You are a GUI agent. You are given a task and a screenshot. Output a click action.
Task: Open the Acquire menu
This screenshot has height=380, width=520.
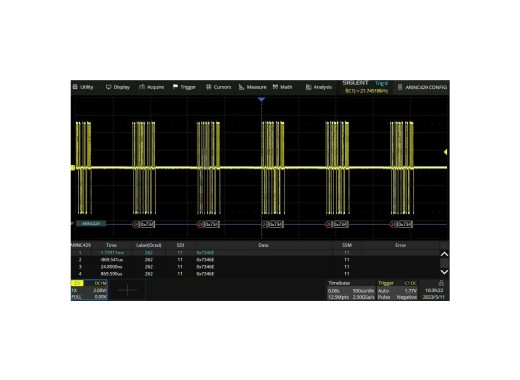click(x=151, y=87)
